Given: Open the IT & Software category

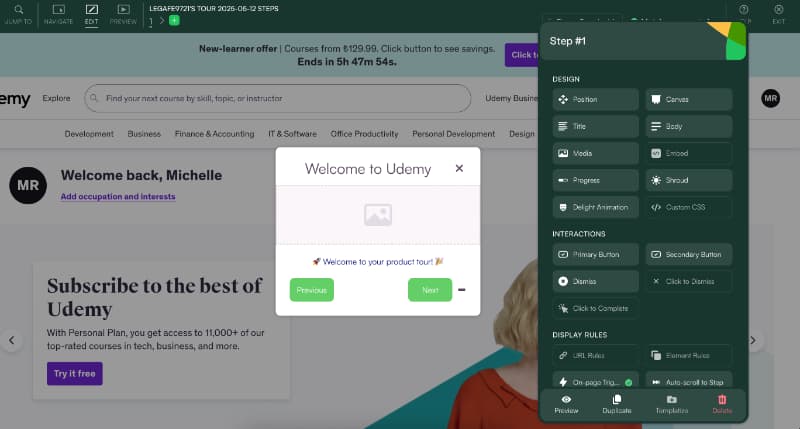Looking at the screenshot, I should pyautogui.click(x=292, y=134).
